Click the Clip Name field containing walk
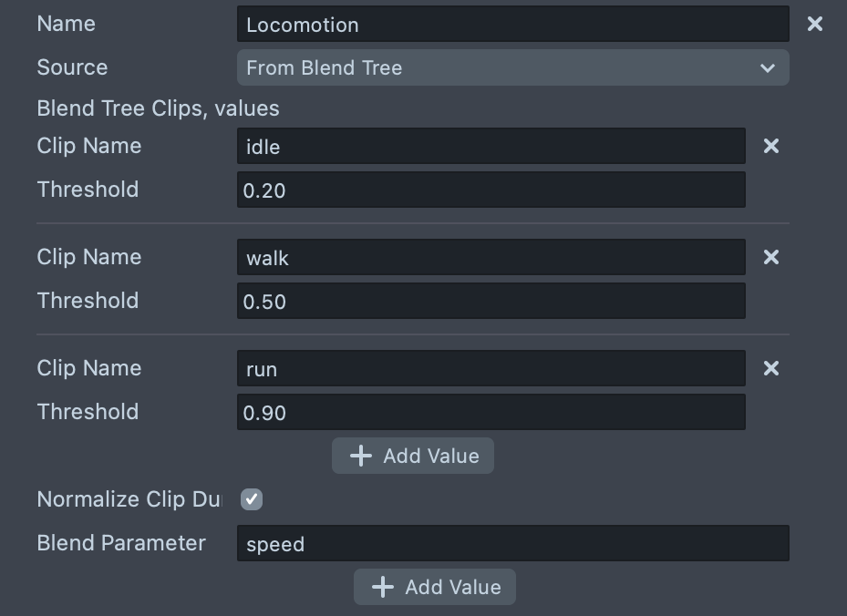This screenshot has width=847, height=616. click(x=491, y=258)
